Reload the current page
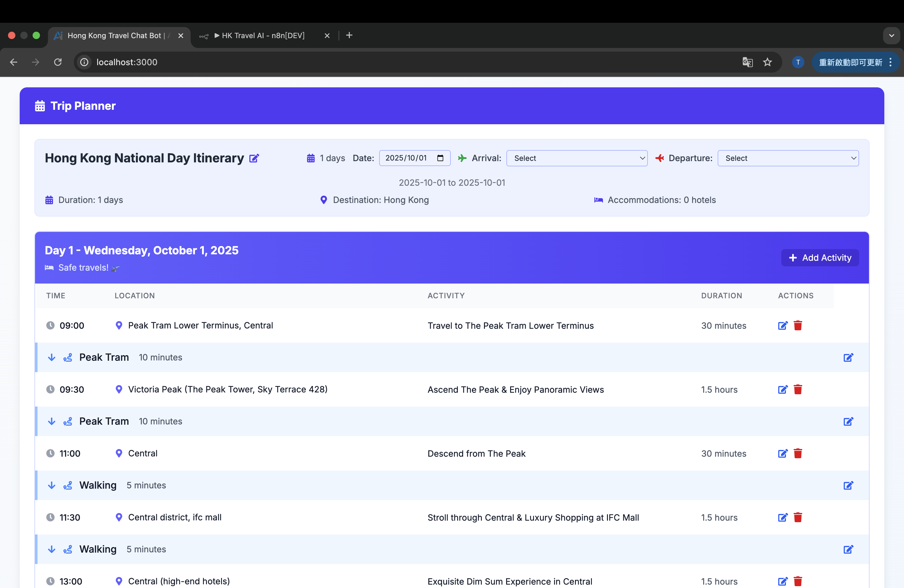Image resolution: width=904 pixels, height=588 pixels. click(58, 62)
